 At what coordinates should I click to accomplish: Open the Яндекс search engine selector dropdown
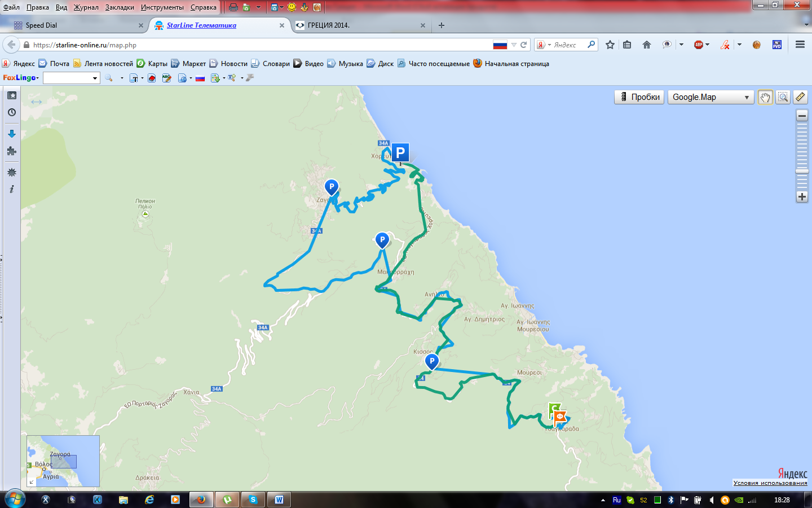[545, 45]
